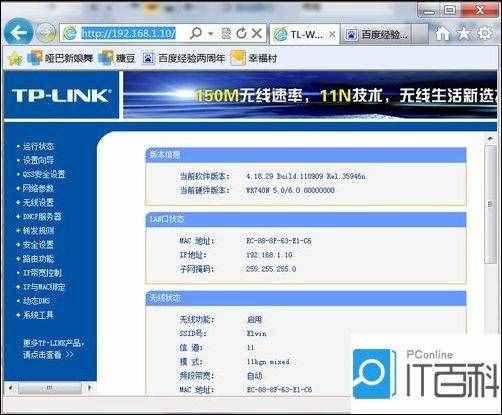Viewport: 502px width, 415px height.
Task: Click the compatibility view icon
Action: (x=226, y=33)
